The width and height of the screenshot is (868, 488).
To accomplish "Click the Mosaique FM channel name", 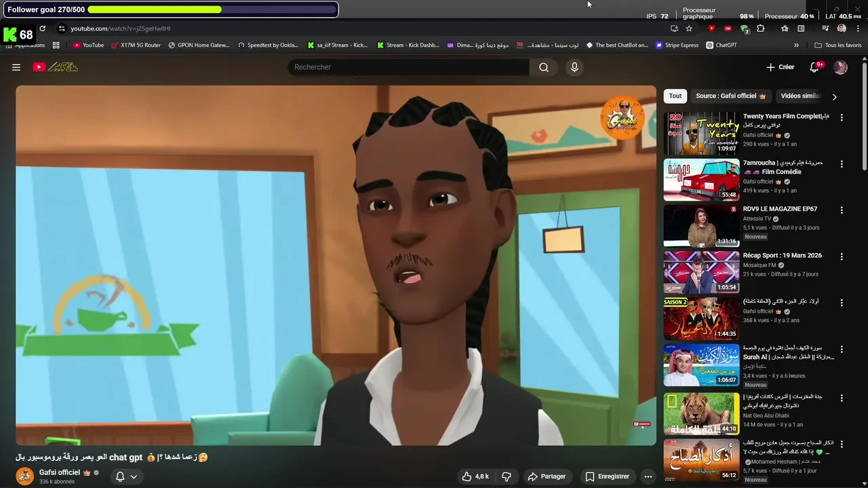I will coord(759,265).
